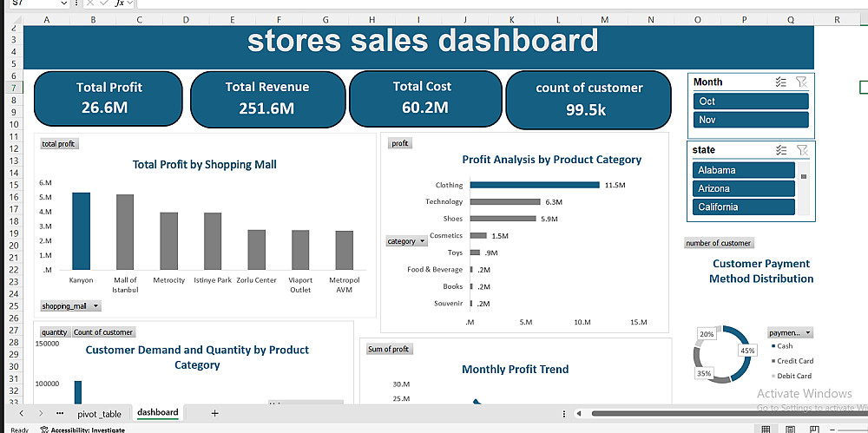
Task: Go to next sheet using right arrow
Action: (x=41, y=413)
